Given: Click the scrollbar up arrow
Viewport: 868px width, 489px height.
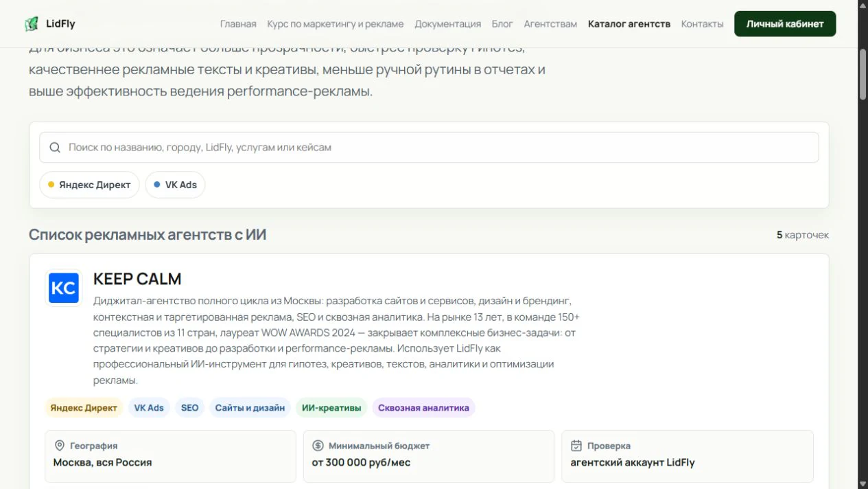Looking at the screenshot, I should (863, 5).
